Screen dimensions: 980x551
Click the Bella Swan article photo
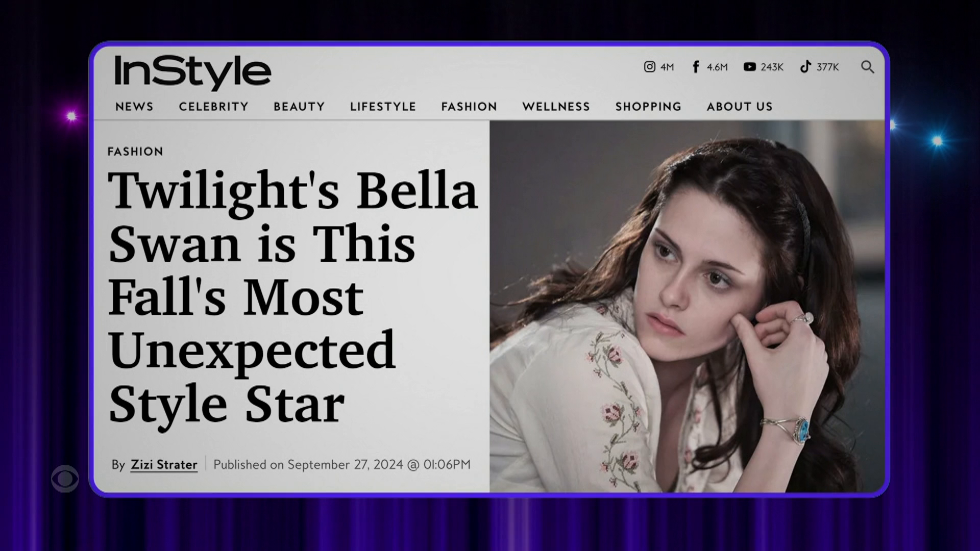click(x=687, y=306)
